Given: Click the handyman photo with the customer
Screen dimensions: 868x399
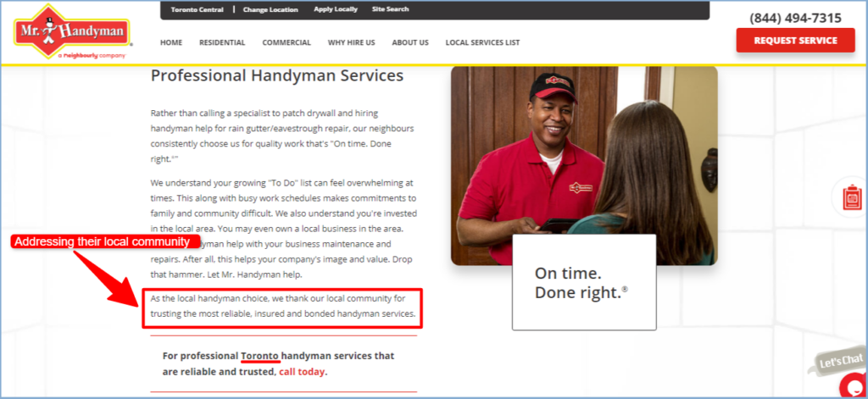Looking at the screenshot, I should tap(584, 165).
